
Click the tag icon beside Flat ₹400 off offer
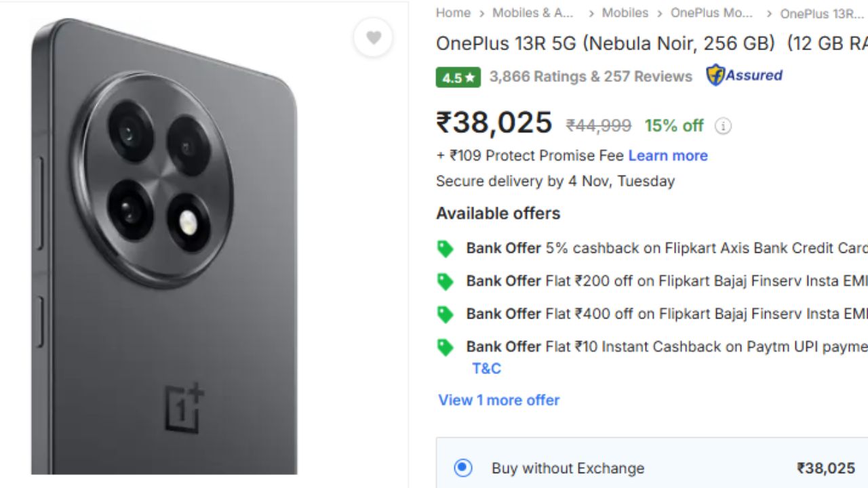445,314
